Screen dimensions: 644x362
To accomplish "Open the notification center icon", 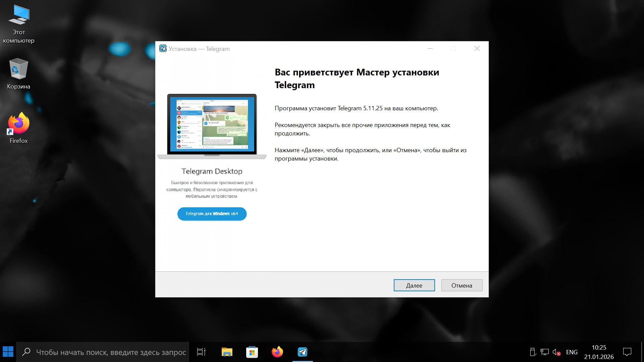I will [x=627, y=352].
